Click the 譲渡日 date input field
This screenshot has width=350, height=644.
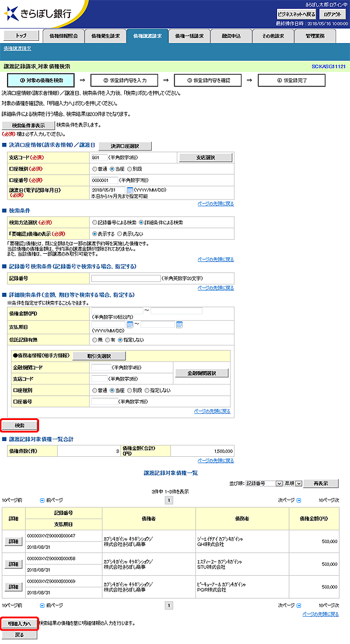[108, 190]
